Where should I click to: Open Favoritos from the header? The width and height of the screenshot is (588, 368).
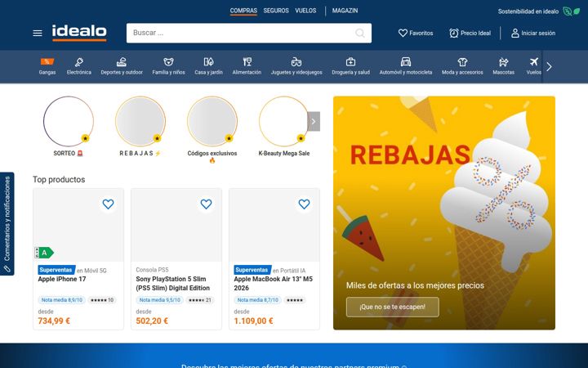coord(416,33)
